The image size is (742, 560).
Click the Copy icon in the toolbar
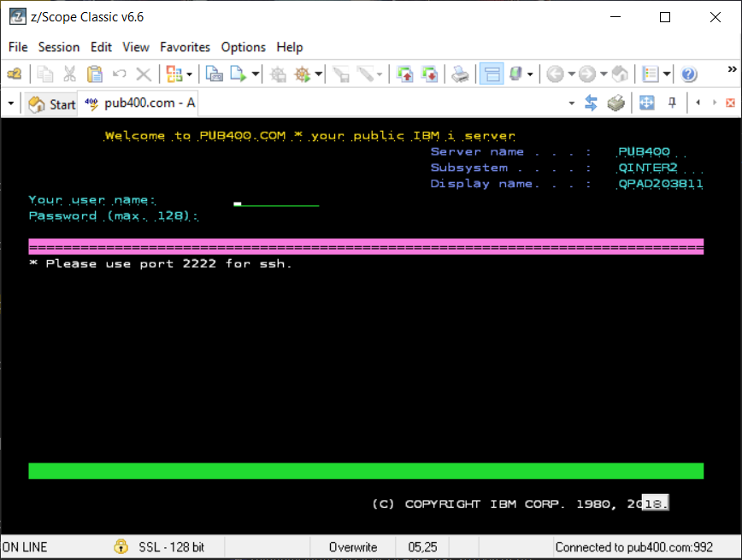click(45, 74)
